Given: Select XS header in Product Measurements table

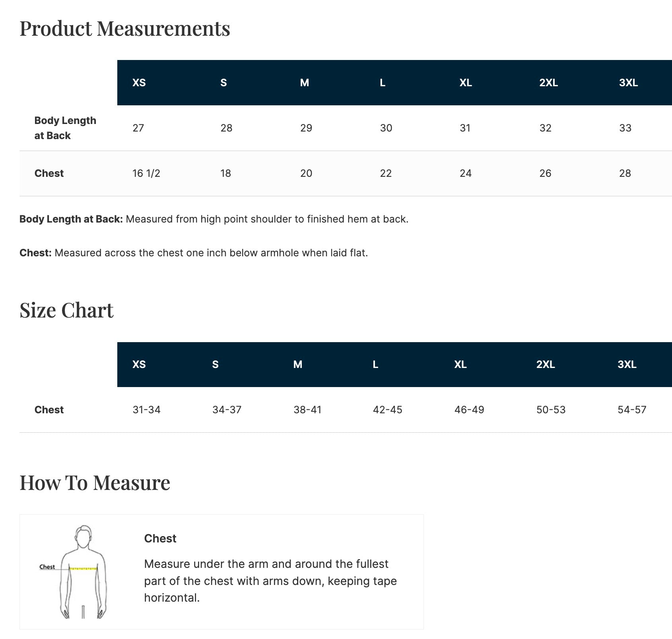Looking at the screenshot, I should click(139, 83).
